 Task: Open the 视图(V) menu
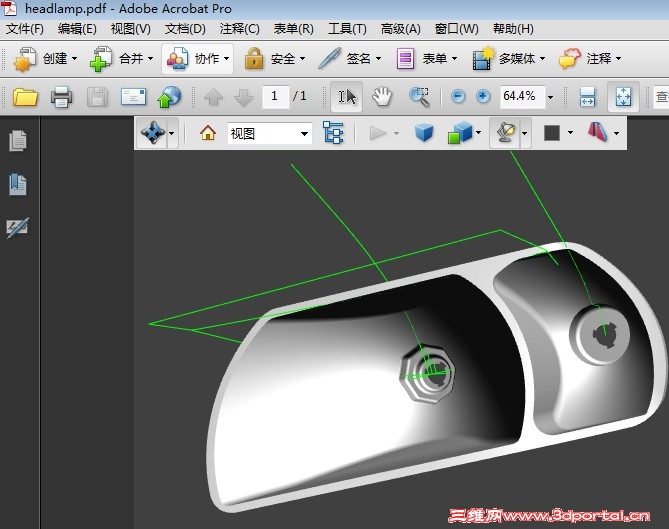pyautogui.click(x=131, y=29)
